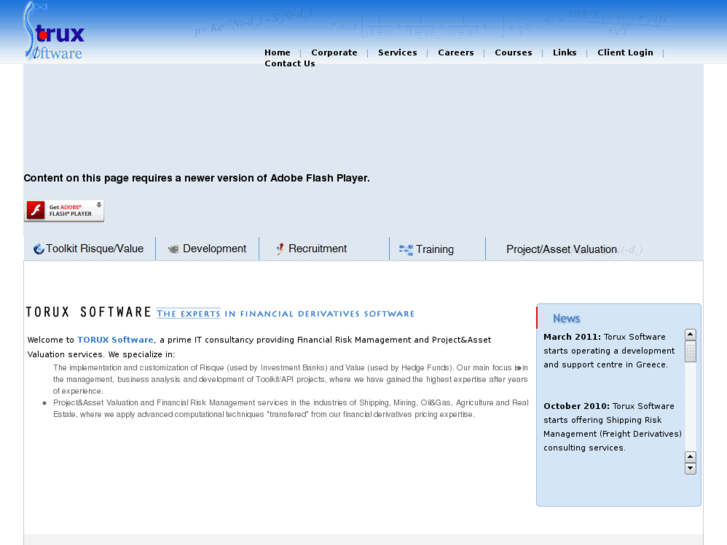This screenshot has width=727, height=545.
Task: Click the News panel heading
Action: [x=566, y=318]
